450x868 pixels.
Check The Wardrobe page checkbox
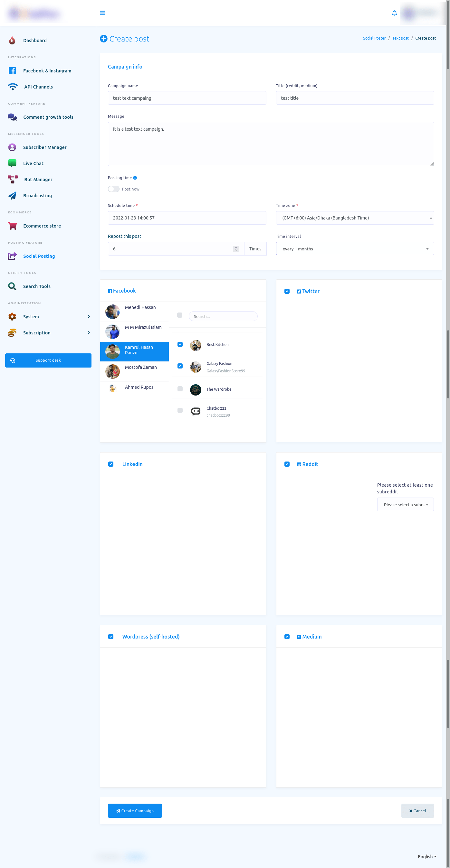(180, 389)
